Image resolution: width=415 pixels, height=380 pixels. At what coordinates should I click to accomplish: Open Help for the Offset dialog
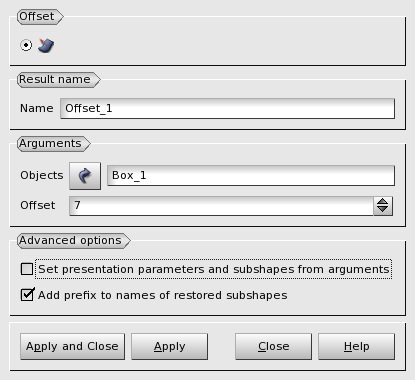pos(356,346)
